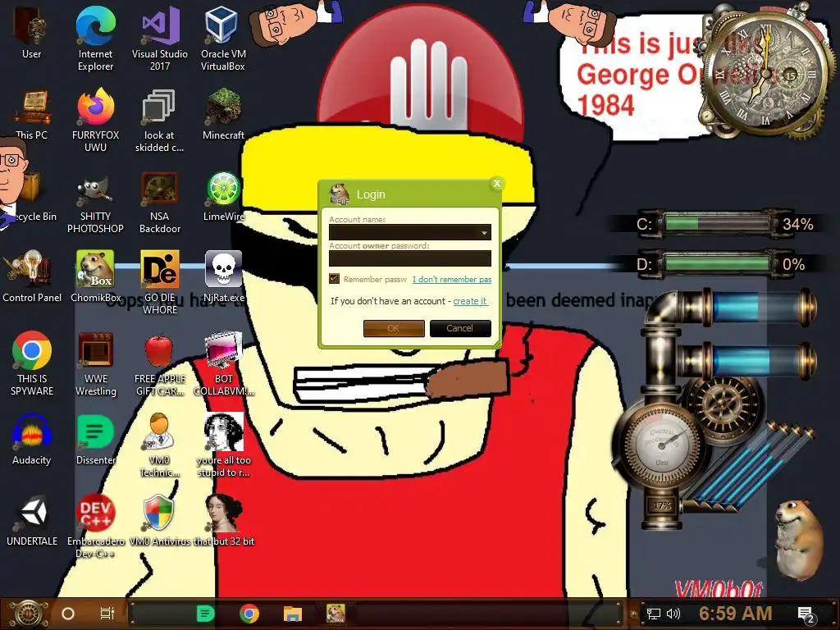The width and height of the screenshot is (840, 630).
Task: Open Dissenter desktop icon
Action: click(95, 440)
